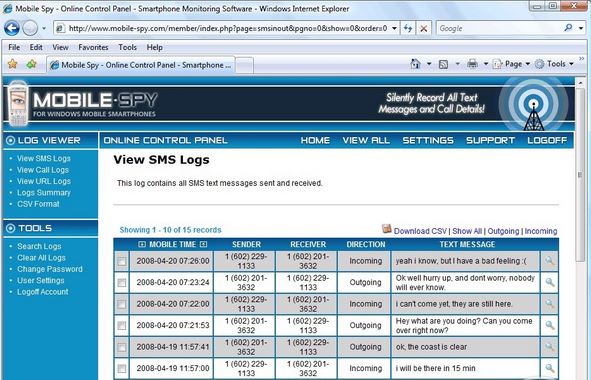Open the Tools menu in the menu bar

tap(127, 48)
